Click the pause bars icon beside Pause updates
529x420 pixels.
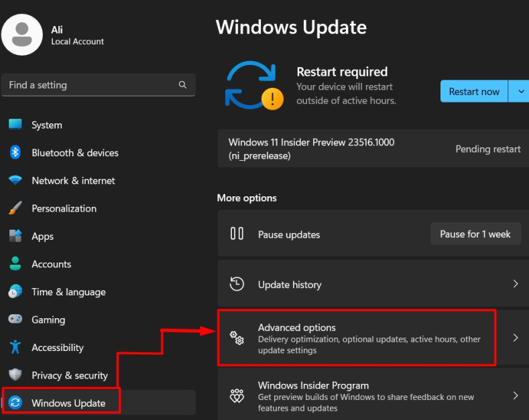tap(237, 233)
